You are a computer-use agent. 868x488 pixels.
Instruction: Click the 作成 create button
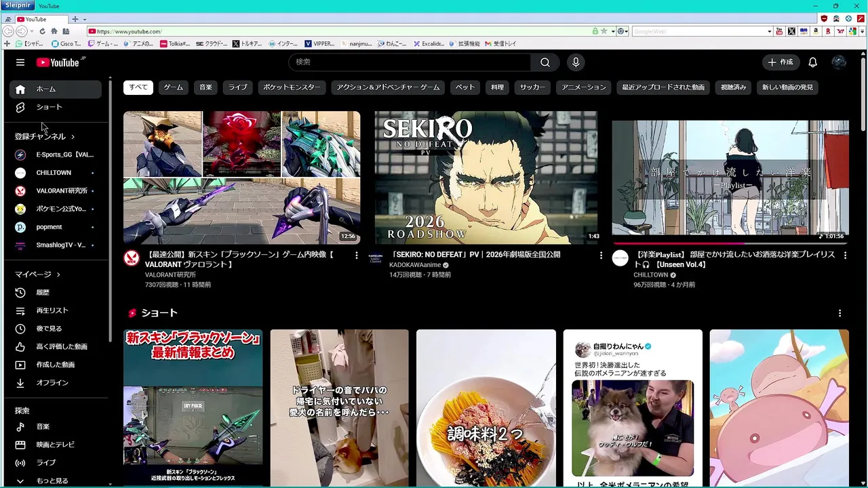click(780, 62)
